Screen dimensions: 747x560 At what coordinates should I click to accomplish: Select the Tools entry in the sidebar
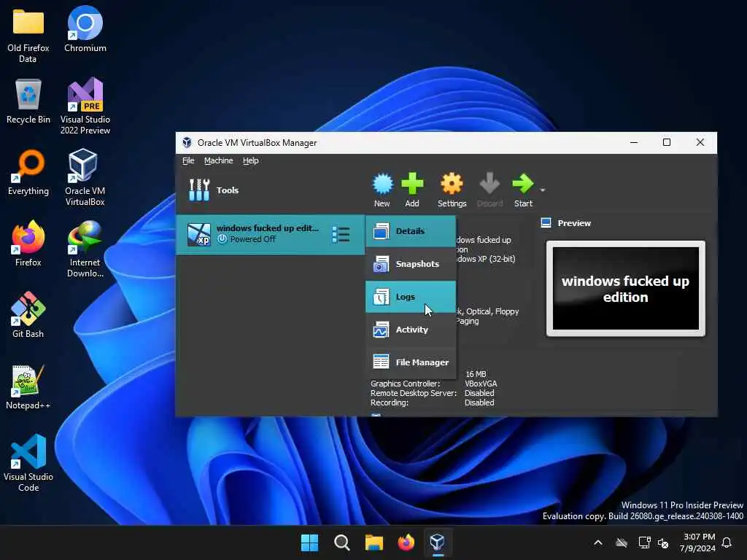click(270, 190)
